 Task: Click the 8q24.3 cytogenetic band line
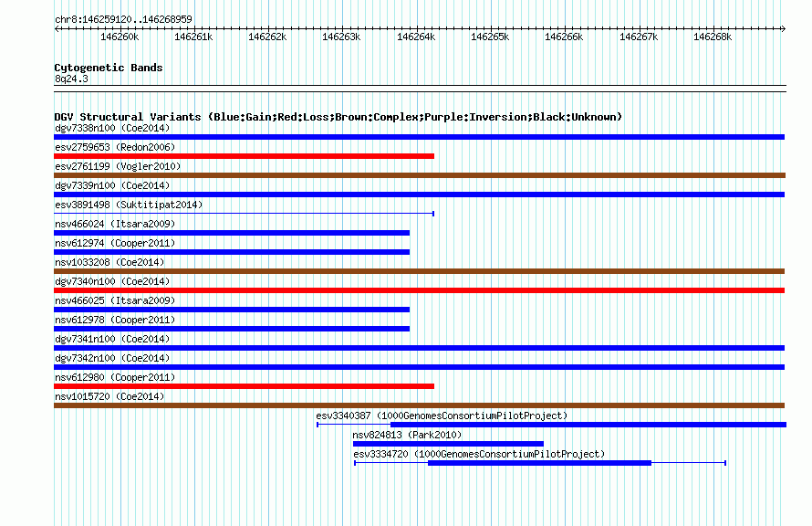[420, 89]
